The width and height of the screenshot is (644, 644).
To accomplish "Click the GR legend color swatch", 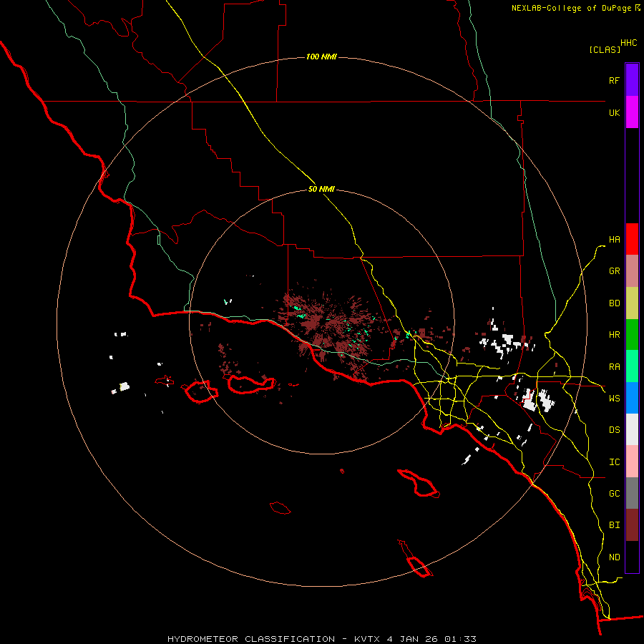I will (x=632, y=271).
